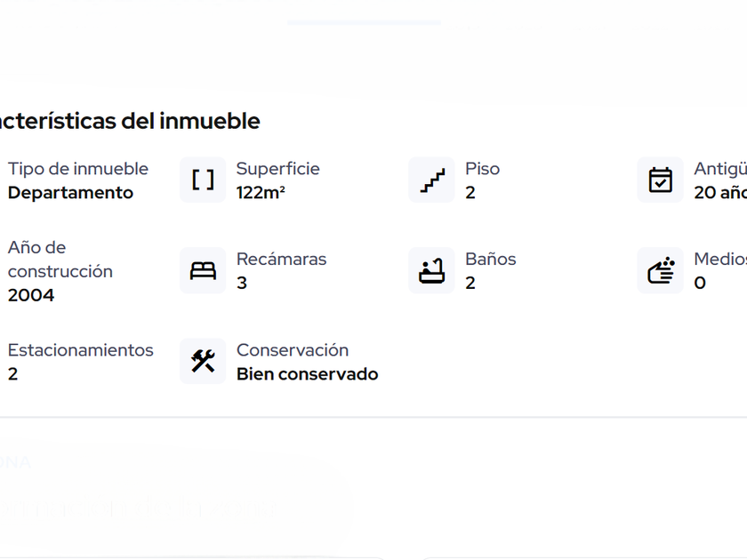Click the Antigüedad calendar icon
Screen dimensions: 747x560
(x=660, y=180)
